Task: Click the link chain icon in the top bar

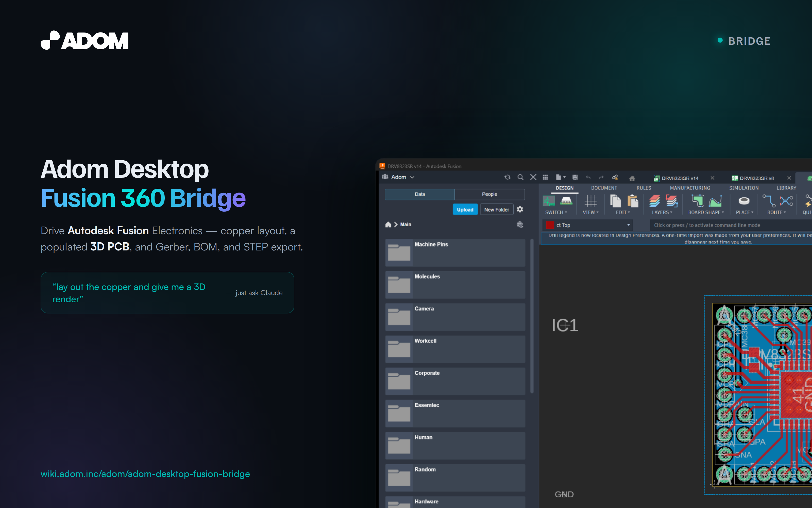Action: [615, 177]
